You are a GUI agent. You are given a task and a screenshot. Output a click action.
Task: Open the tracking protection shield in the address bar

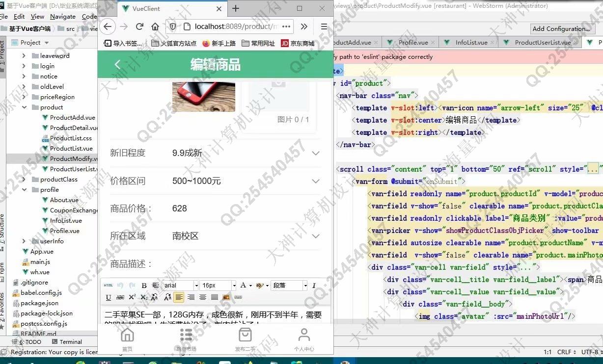173,26
